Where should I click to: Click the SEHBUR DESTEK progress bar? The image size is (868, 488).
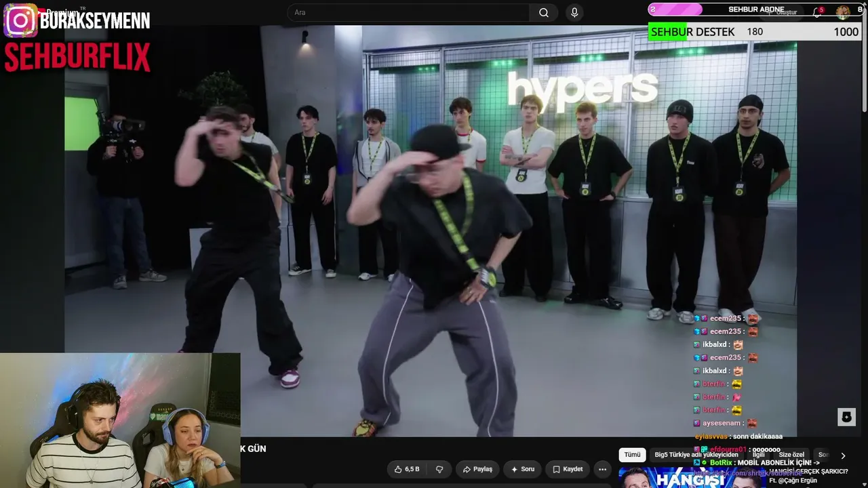755,32
